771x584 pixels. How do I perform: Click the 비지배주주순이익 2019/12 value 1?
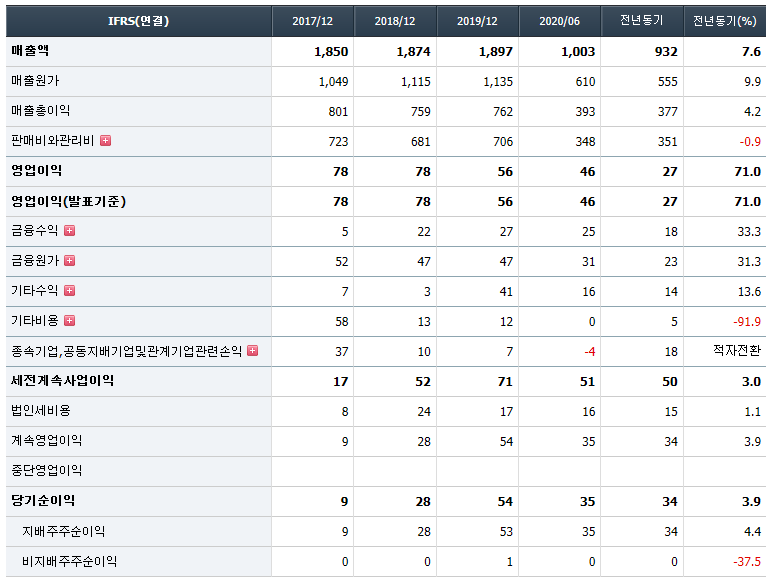pyautogui.click(x=510, y=561)
